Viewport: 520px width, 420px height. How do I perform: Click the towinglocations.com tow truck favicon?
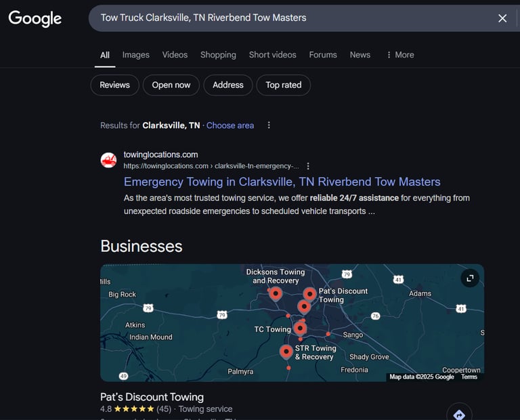point(108,161)
